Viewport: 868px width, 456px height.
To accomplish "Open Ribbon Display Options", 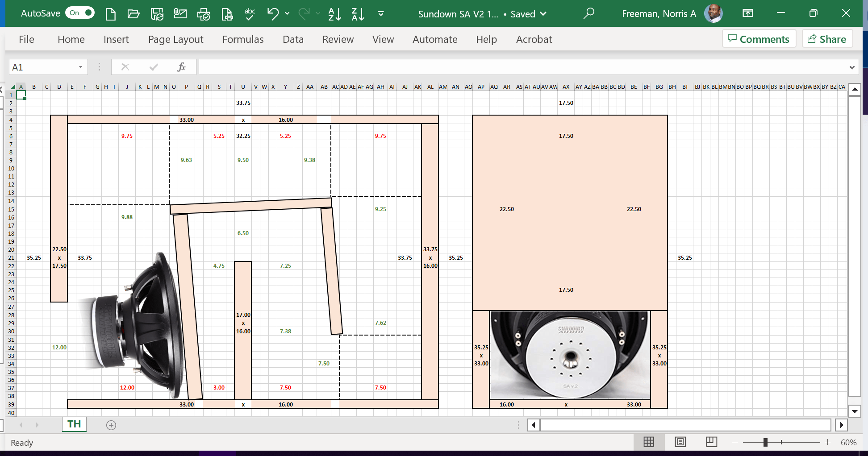I will pyautogui.click(x=748, y=13).
